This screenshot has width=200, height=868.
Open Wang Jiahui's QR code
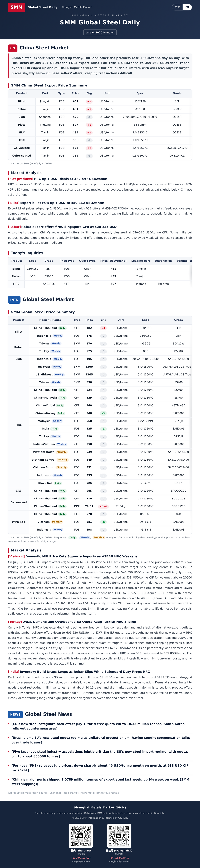tap(119, 836)
